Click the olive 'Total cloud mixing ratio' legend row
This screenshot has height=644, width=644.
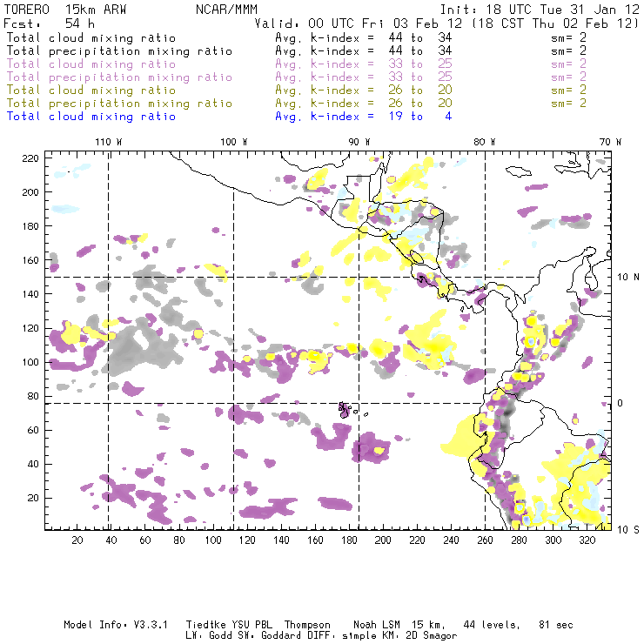click(295, 90)
